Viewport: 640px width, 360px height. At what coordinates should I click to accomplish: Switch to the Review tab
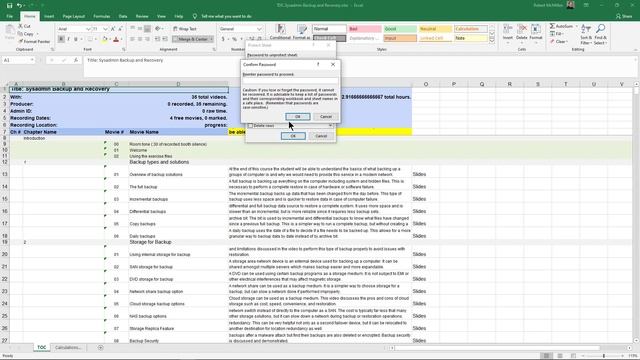coord(142,16)
